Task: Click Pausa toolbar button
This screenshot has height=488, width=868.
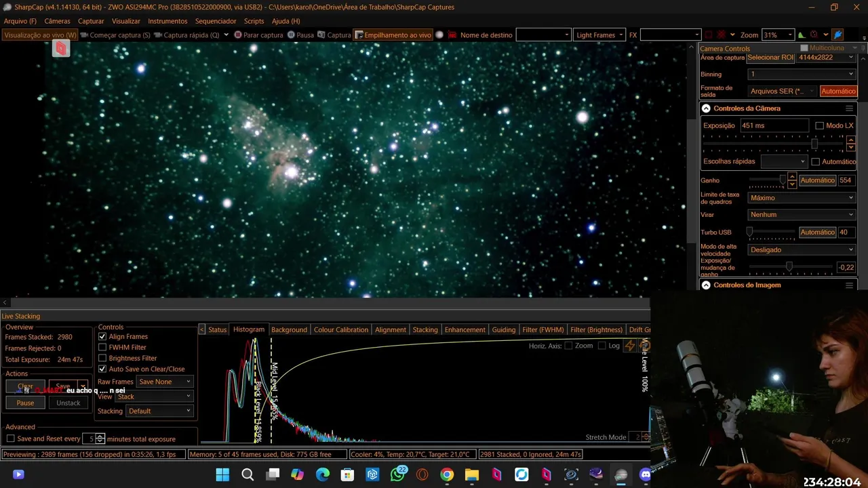Action: (300, 35)
